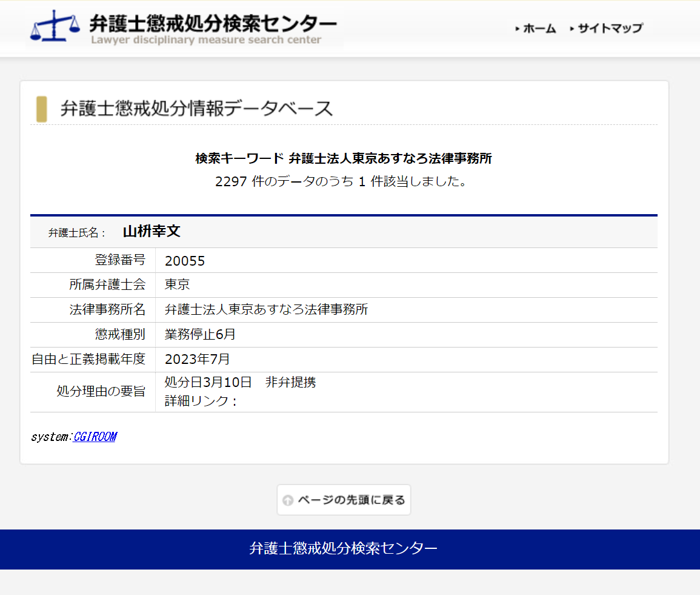The height and width of the screenshot is (595, 700).
Task: Click the scales of justice logo icon
Action: [55, 25]
